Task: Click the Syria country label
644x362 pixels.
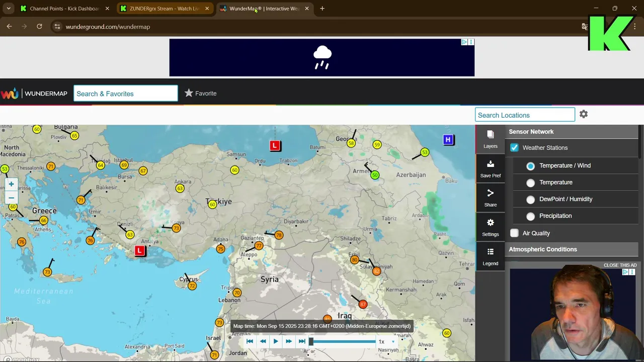Action: click(x=269, y=279)
